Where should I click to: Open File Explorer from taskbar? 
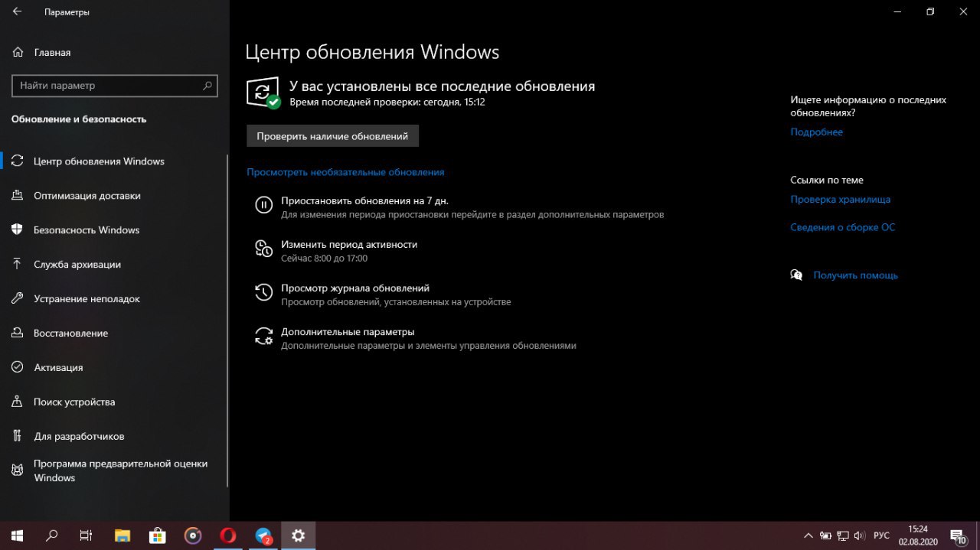[x=122, y=535]
